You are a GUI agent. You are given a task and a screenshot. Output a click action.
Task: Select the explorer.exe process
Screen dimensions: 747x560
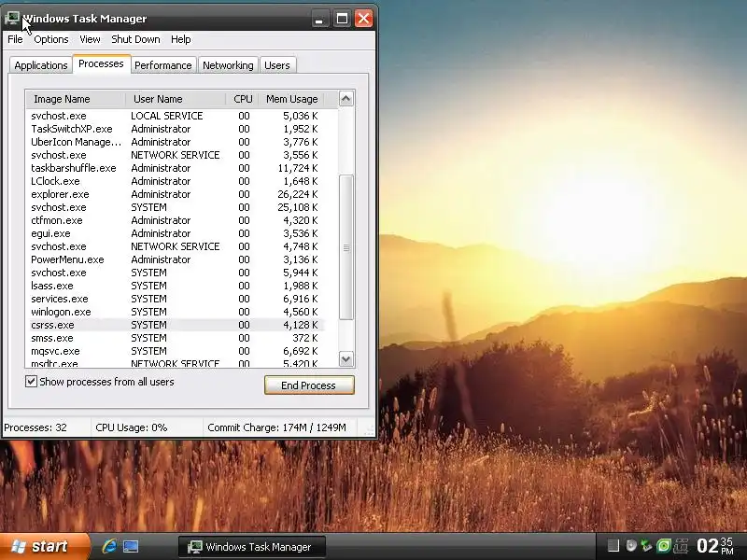[x=176, y=194]
